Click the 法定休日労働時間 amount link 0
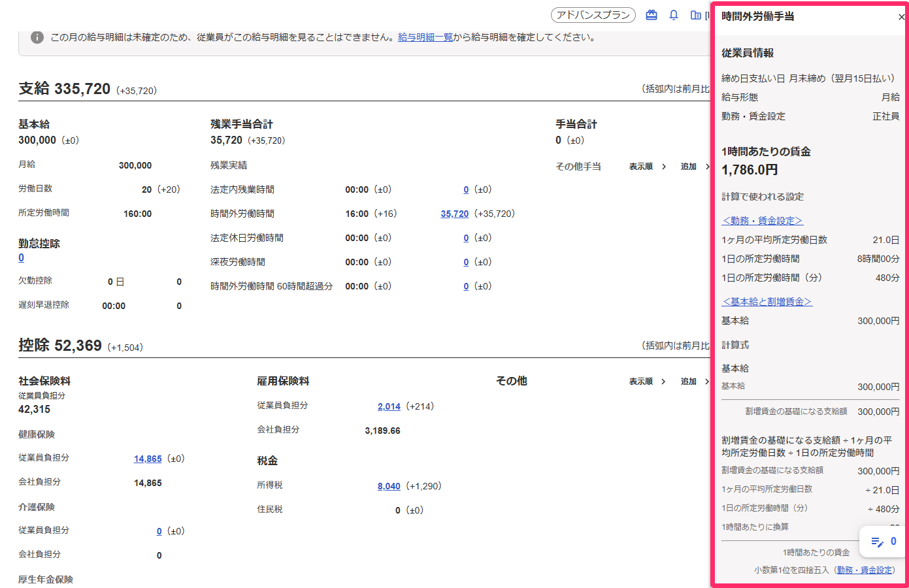This screenshot has width=909, height=588. [466, 238]
